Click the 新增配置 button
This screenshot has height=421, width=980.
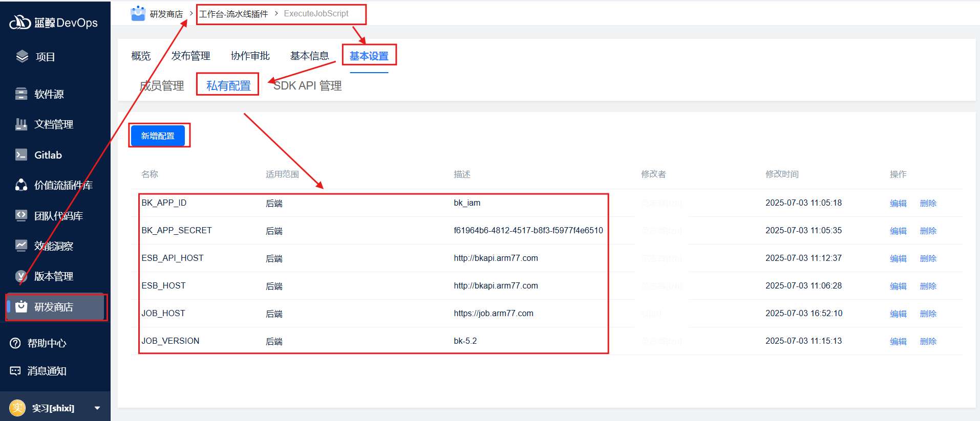pyautogui.click(x=158, y=136)
